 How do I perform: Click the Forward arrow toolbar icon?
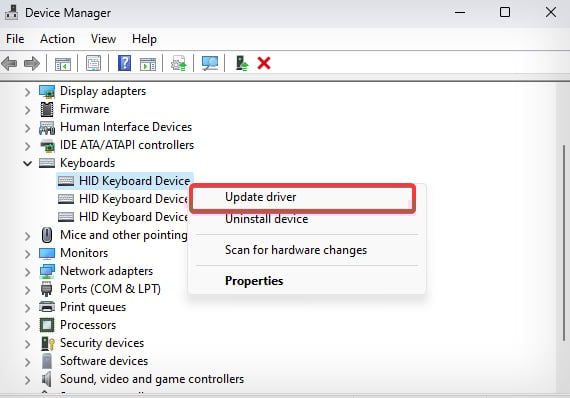[32, 64]
